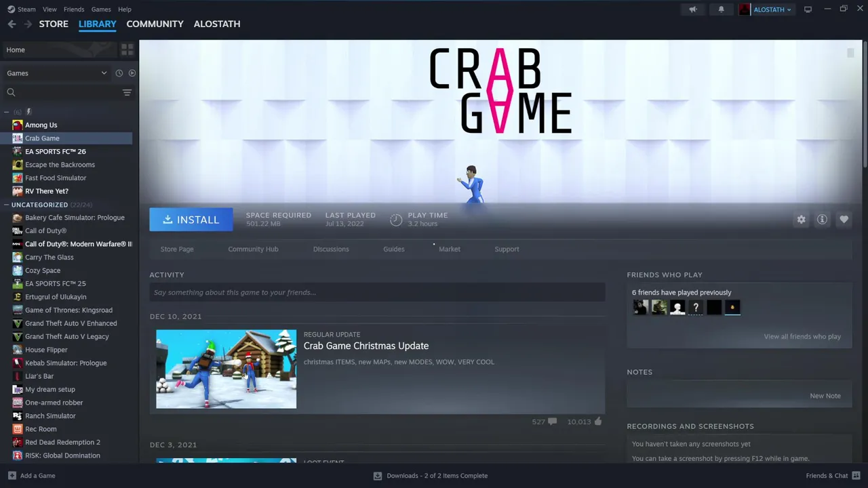This screenshot has width=868, height=488.
Task: Collapse the favorites collection section
Action: coord(6,112)
